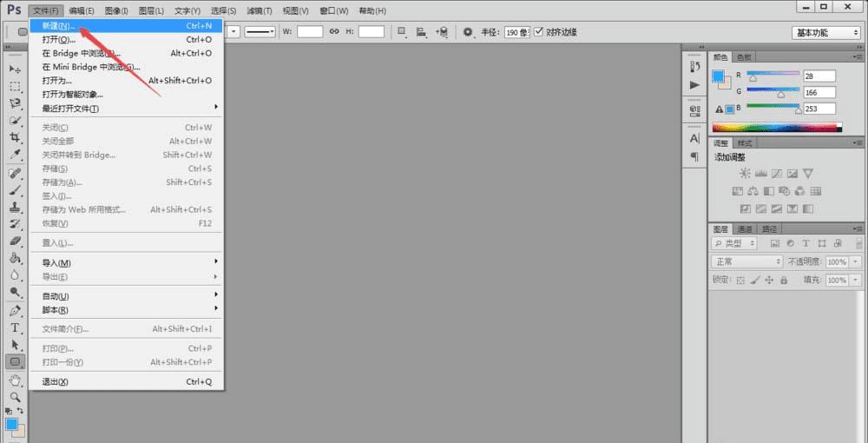The height and width of the screenshot is (443, 868).
Task: Select the Blur tool
Action: point(15,275)
